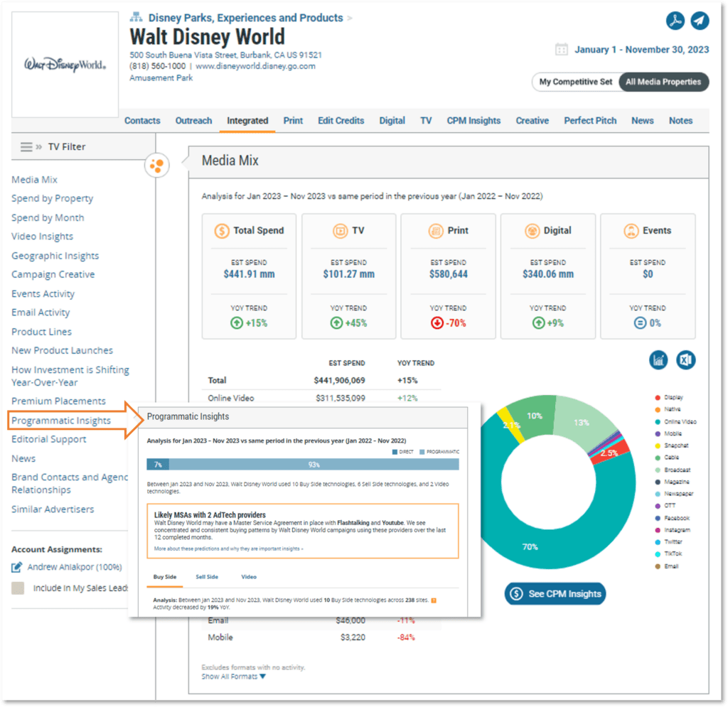Open Premium Placements in sidebar
This screenshot has height=707, width=728.
pos(58,401)
